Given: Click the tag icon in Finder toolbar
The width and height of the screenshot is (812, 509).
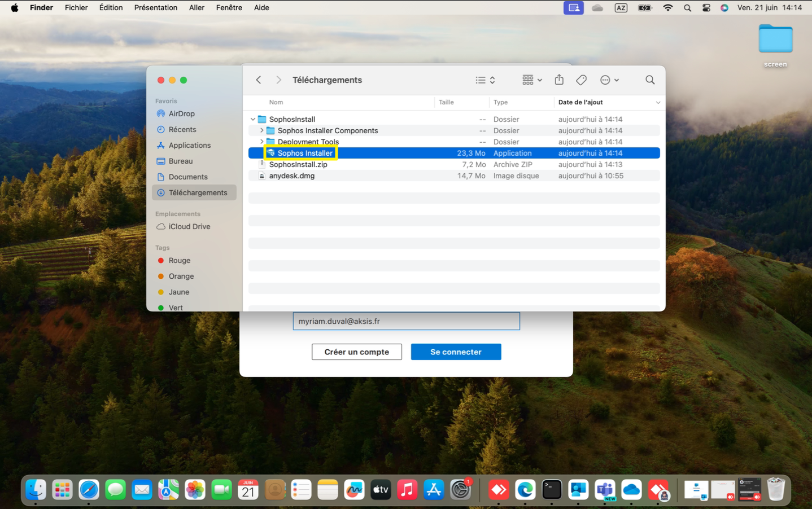Looking at the screenshot, I should (581, 80).
